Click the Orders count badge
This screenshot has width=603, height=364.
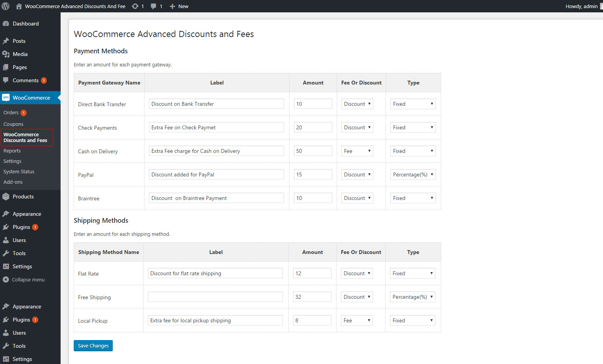tap(24, 113)
